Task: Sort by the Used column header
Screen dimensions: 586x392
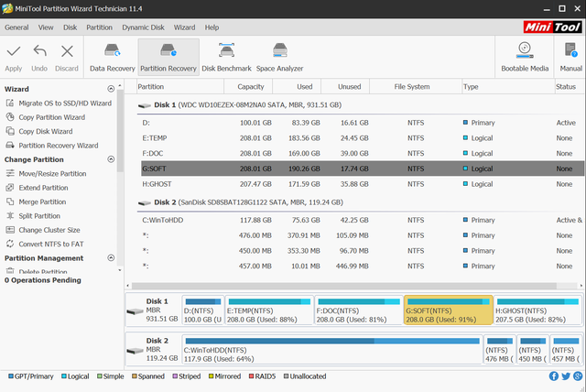Action: 297,87
